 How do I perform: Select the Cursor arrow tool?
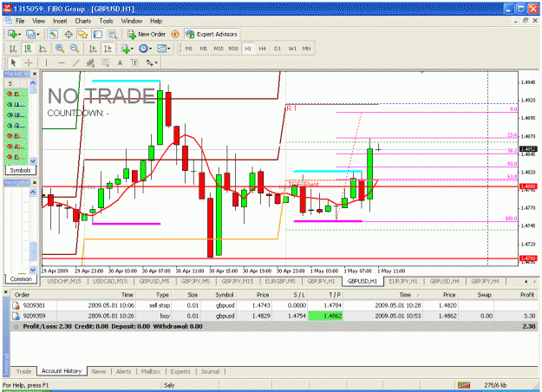pos(14,62)
